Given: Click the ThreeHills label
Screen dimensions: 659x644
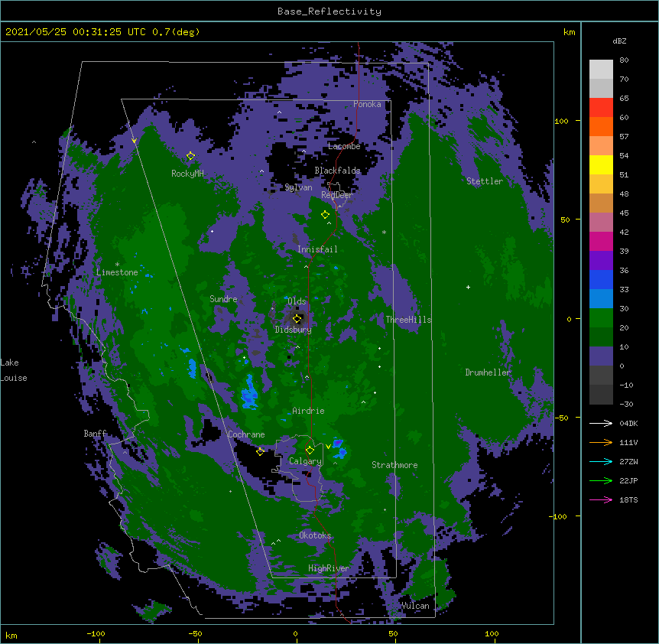Looking at the screenshot, I should [x=409, y=320].
